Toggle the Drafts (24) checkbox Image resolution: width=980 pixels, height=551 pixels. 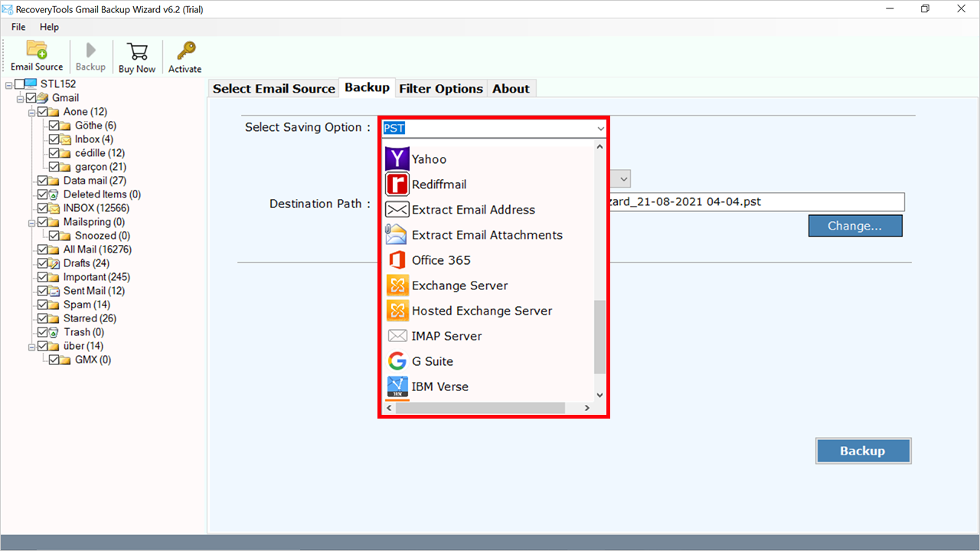[43, 263]
